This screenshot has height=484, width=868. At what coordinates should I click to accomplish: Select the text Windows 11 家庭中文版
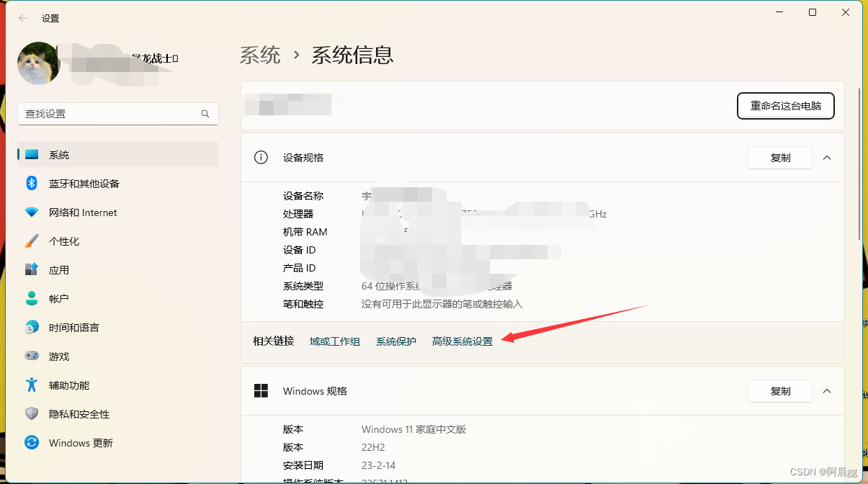[414, 429]
